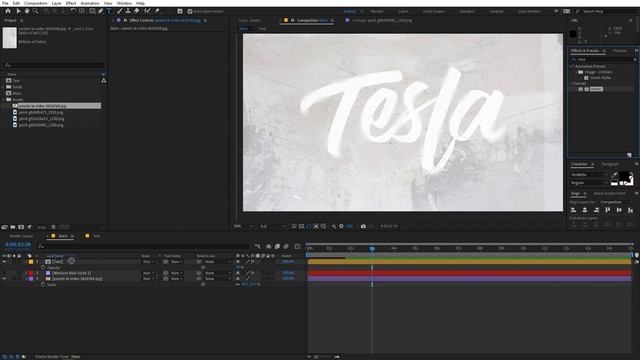Select the Rotation tool
640x360 pixels.
point(73,11)
